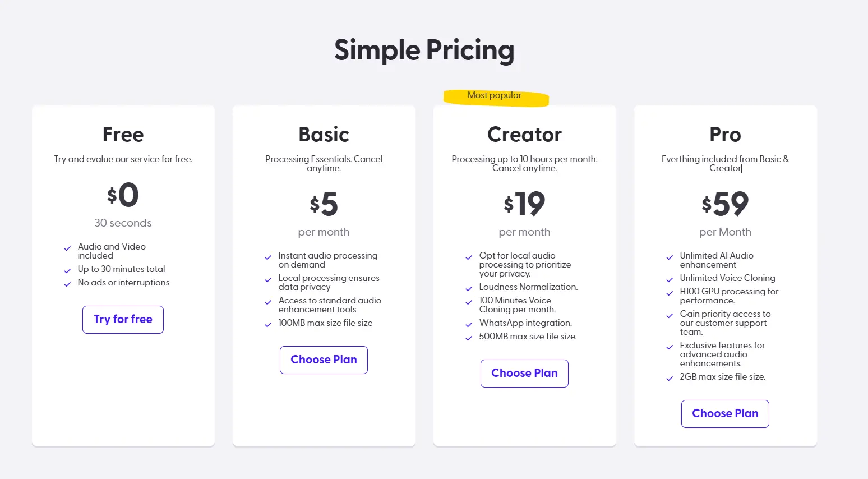Click the yellow Most popular badge
Viewport: 868px width, 479px height.
click(496, 97)
